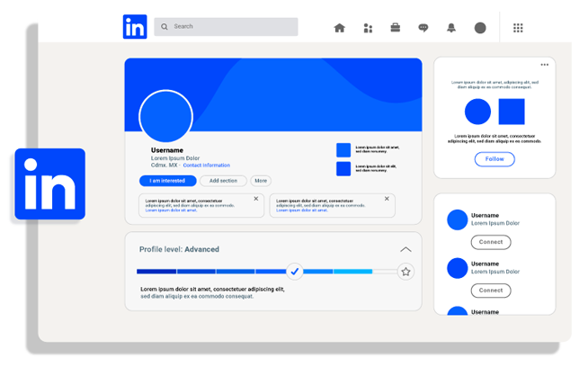588x367 pixels.
Task: Click the blue circle in promo card
Action: pos(477,112)
